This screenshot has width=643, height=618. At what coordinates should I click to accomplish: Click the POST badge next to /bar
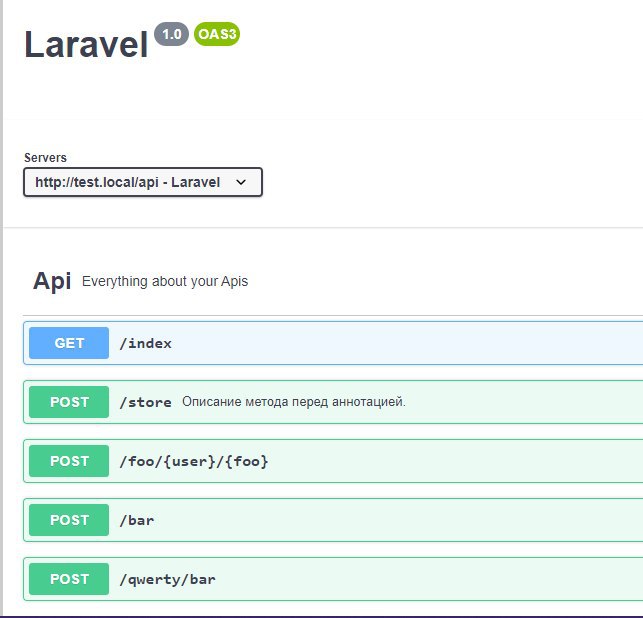pyautogui.click(x=69, y=520)
